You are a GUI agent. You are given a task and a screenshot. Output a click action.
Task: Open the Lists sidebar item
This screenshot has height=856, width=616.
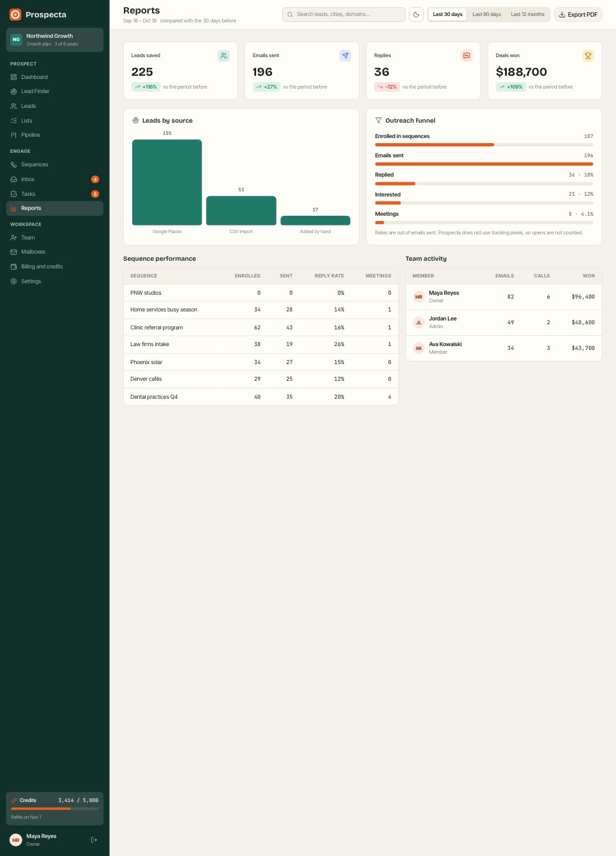pos(55,121)
